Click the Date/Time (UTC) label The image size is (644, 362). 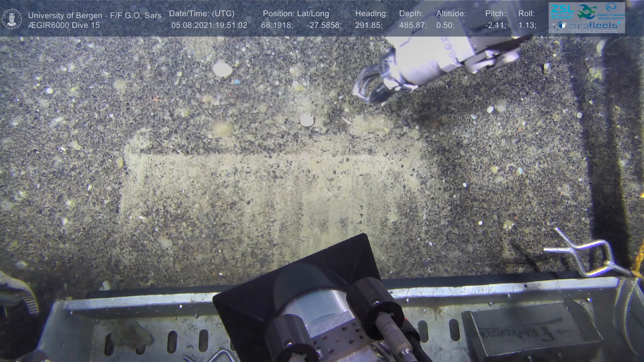click(202, 14)
